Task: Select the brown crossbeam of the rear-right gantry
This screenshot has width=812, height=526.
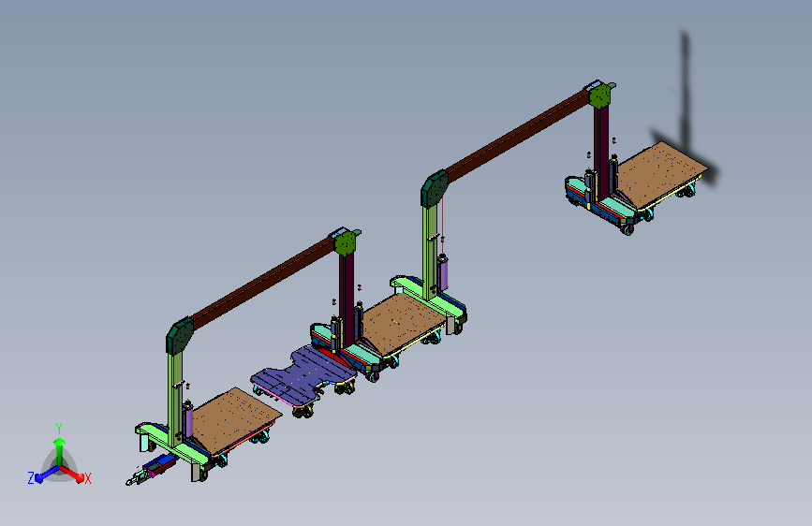Action: (x=518, y=134)
